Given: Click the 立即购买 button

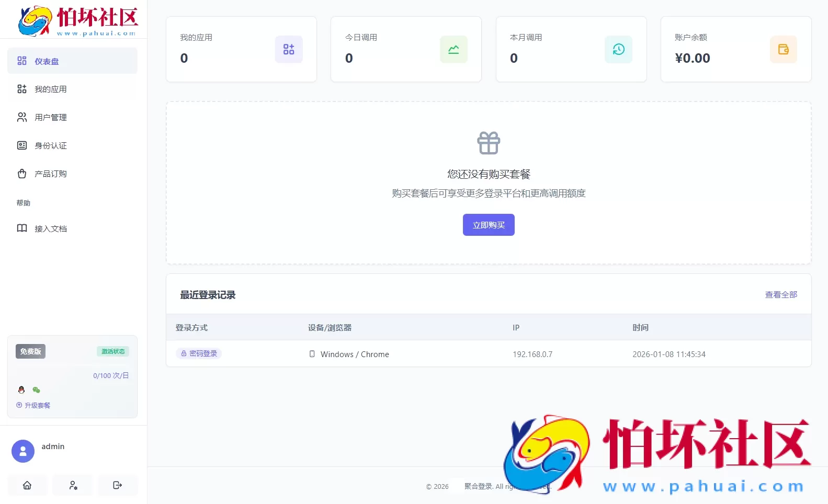Looking at the screenshot, I should click(489, 225).
